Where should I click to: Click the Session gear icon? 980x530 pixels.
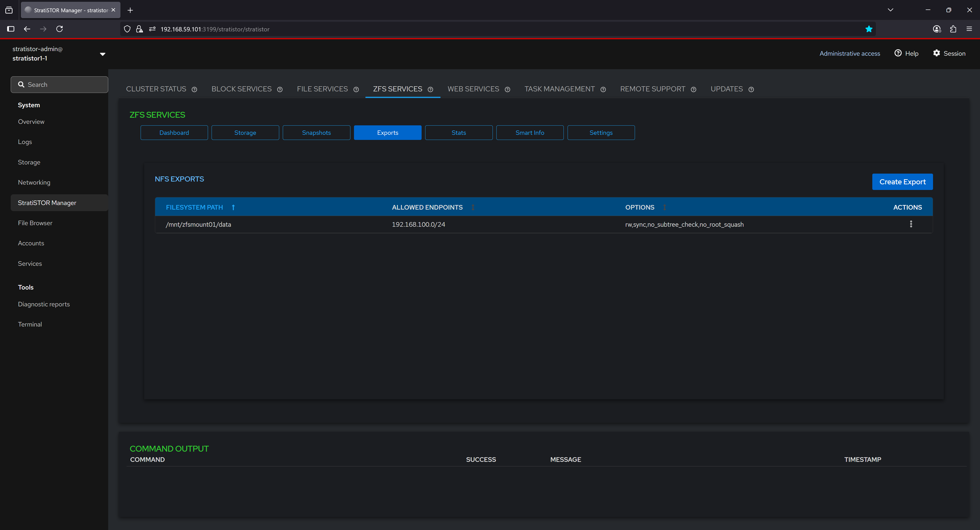point(936,53)
